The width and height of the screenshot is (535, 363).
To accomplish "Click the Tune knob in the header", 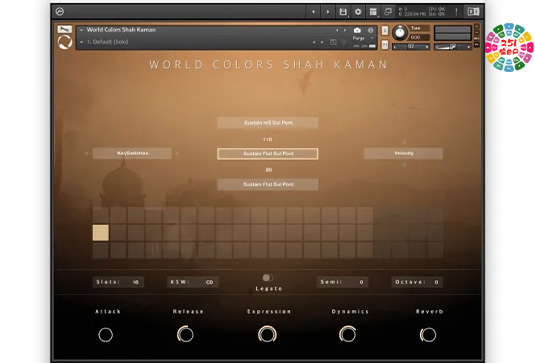I will (400, 33).
